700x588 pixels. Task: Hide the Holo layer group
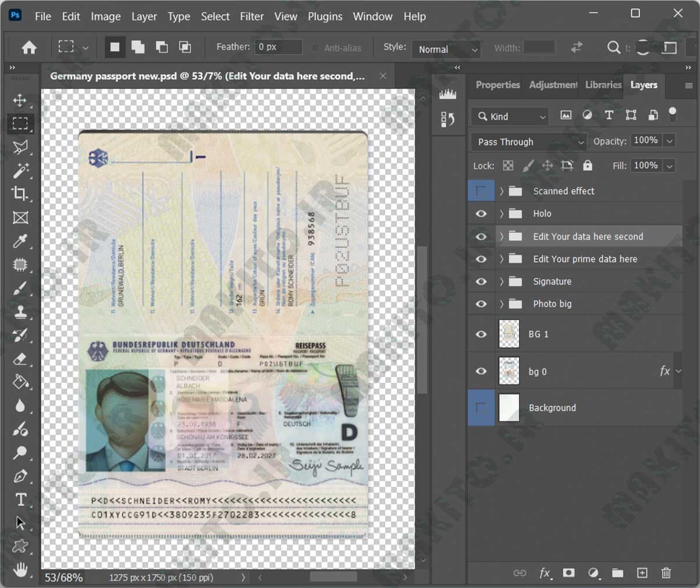[481, 213]
